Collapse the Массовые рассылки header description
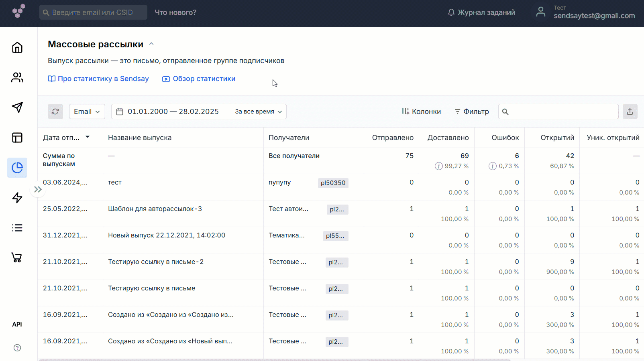Image resolution: width=644 pixels, height=361 pixels. (x=151, y=44)
